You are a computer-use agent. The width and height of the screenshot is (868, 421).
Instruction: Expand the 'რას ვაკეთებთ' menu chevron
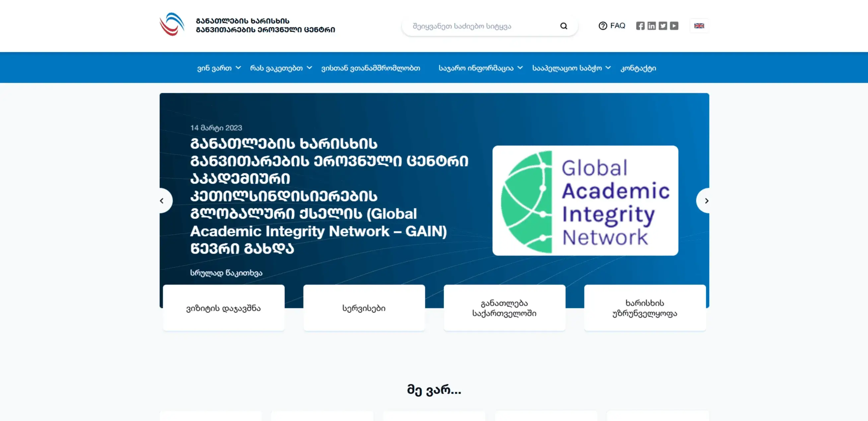coord(309,68)
